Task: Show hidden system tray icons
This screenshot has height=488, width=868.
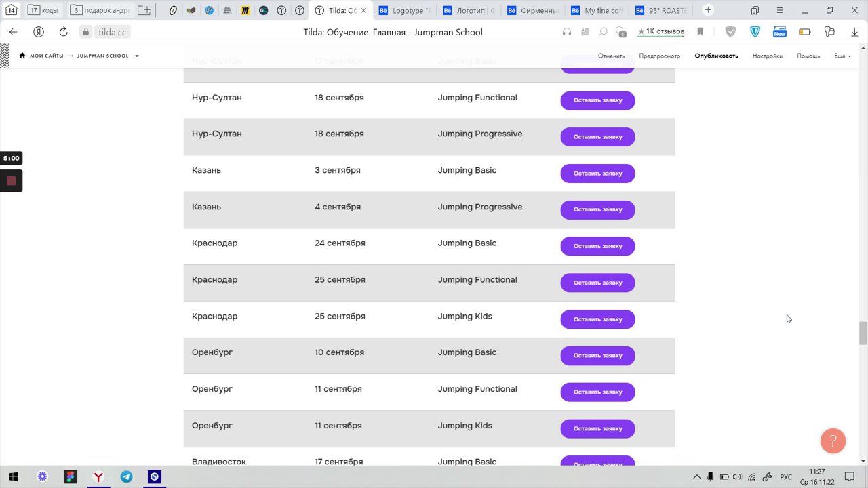Action: pos(696,476)
